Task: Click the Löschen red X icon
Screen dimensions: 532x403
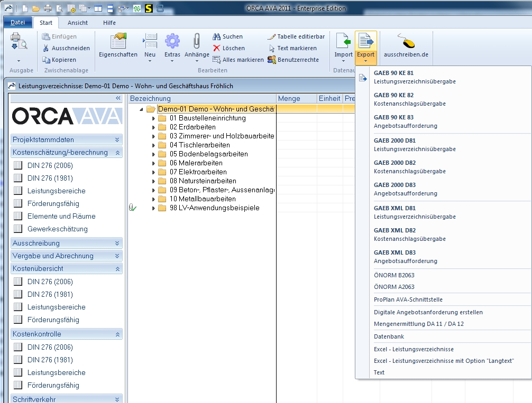Action: (x=216, y=48)
